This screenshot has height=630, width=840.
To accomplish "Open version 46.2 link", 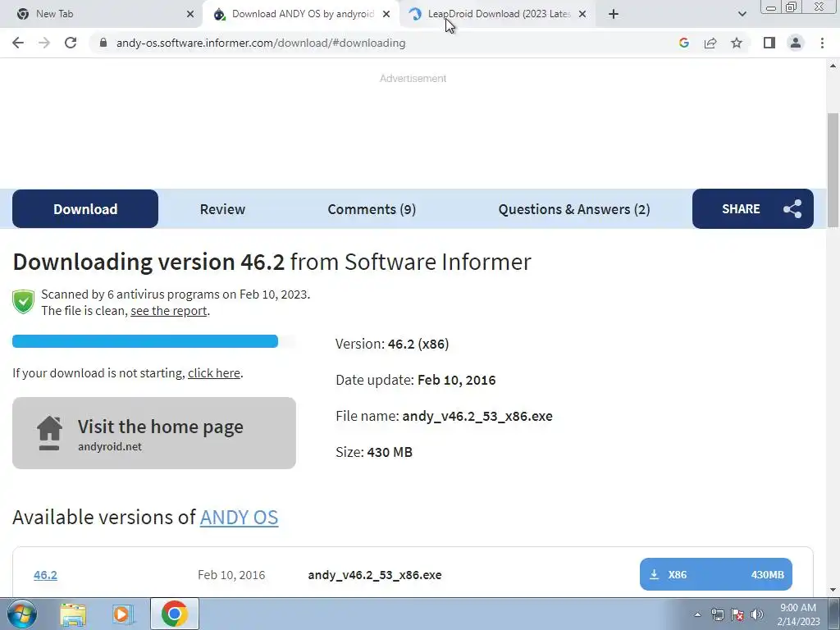I will point(46,575).
